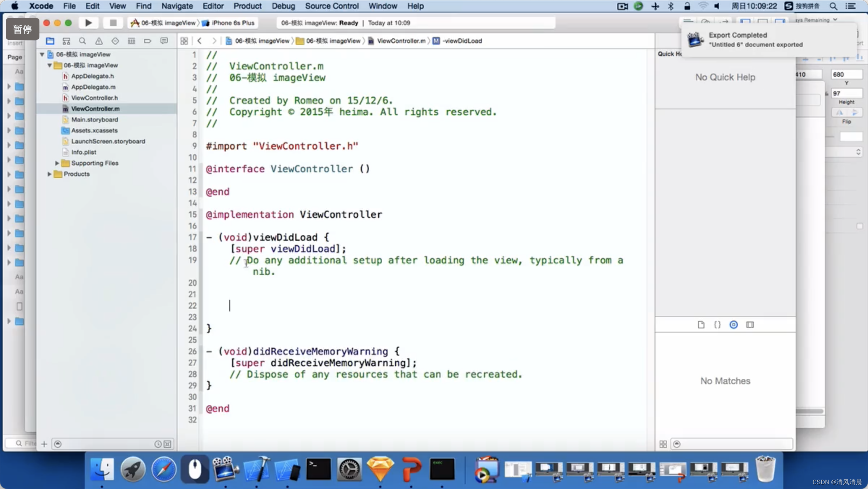Click the activity status showing Ready
Image resolution: width=868 pixels, height=489 pixels.
[x=416, y=23]
